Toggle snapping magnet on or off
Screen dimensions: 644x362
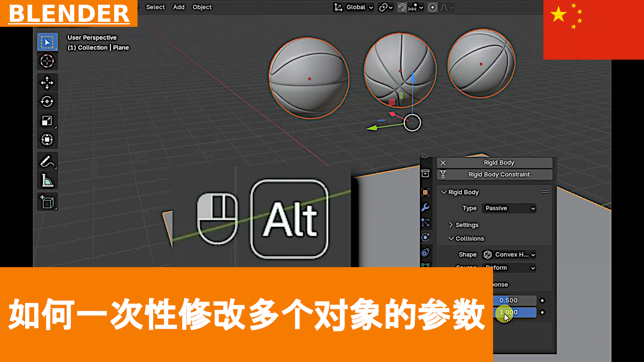402,7
